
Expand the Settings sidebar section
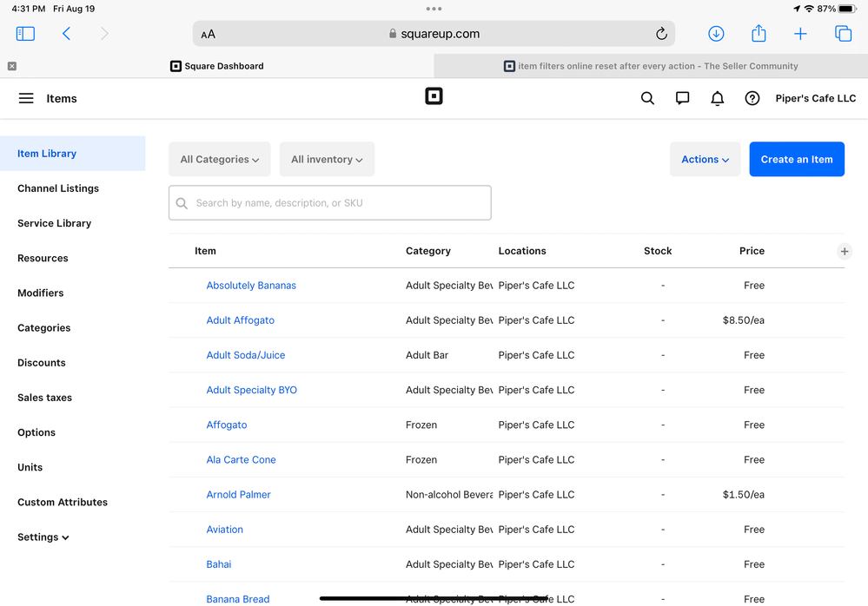point(43,537)
